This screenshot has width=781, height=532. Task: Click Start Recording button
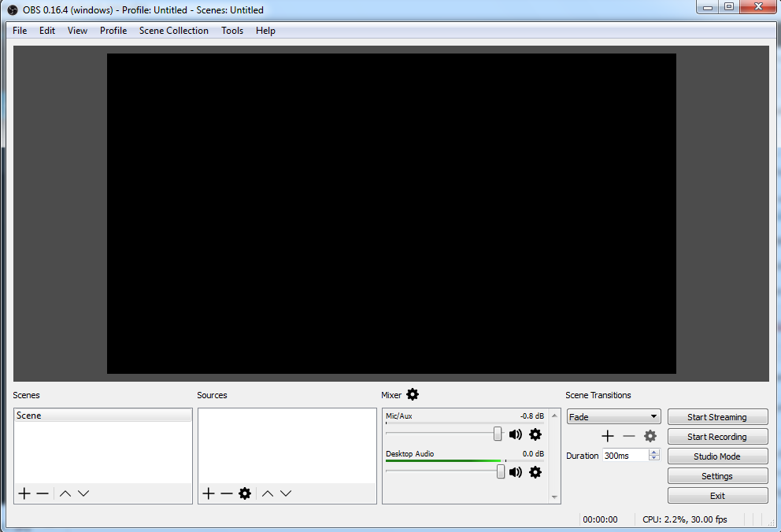point(717,437)
